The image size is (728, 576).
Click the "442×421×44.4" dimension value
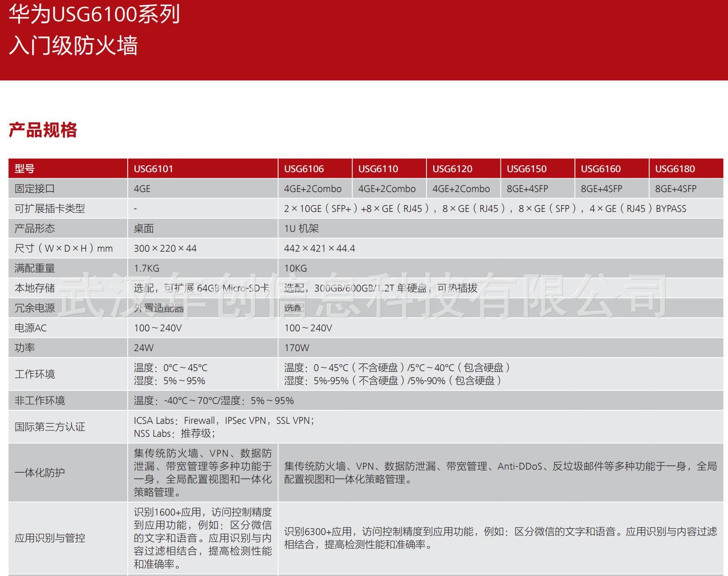pos(319,248)
